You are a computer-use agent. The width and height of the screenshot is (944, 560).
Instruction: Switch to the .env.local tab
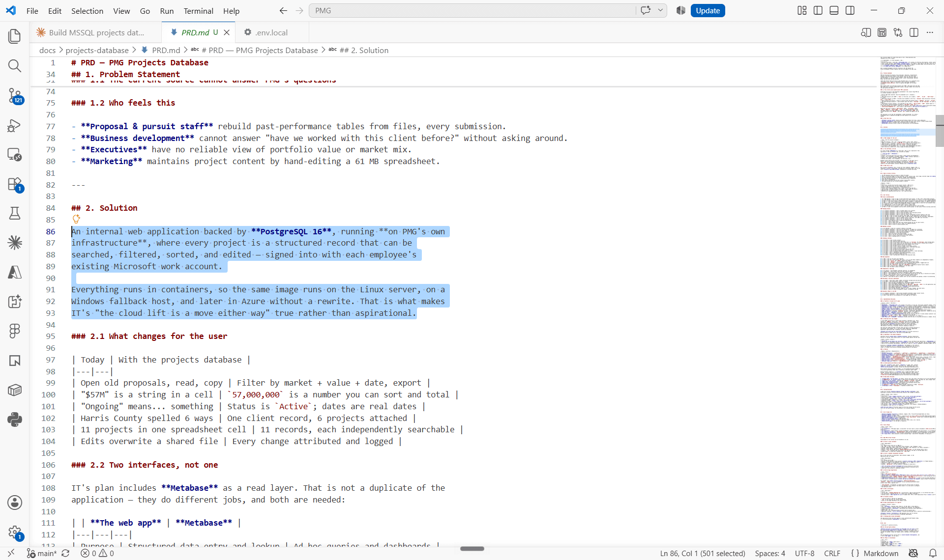click(x=272, y=32)
